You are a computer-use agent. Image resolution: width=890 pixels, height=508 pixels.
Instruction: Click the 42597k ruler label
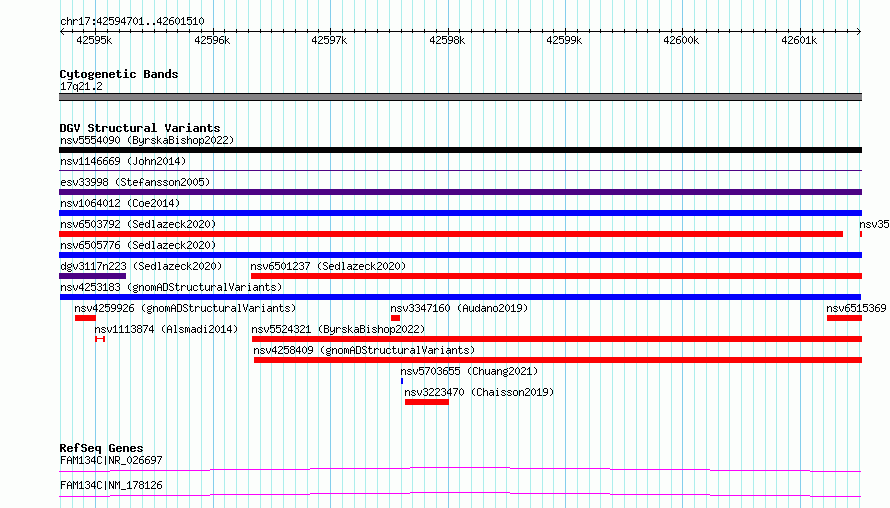(x=329, y=40)
